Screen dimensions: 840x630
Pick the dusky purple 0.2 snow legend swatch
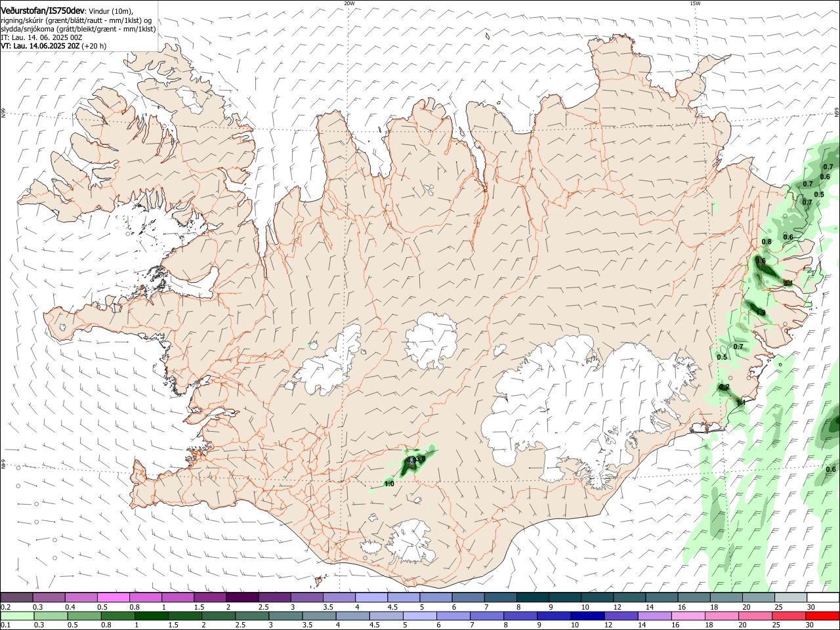16,598
